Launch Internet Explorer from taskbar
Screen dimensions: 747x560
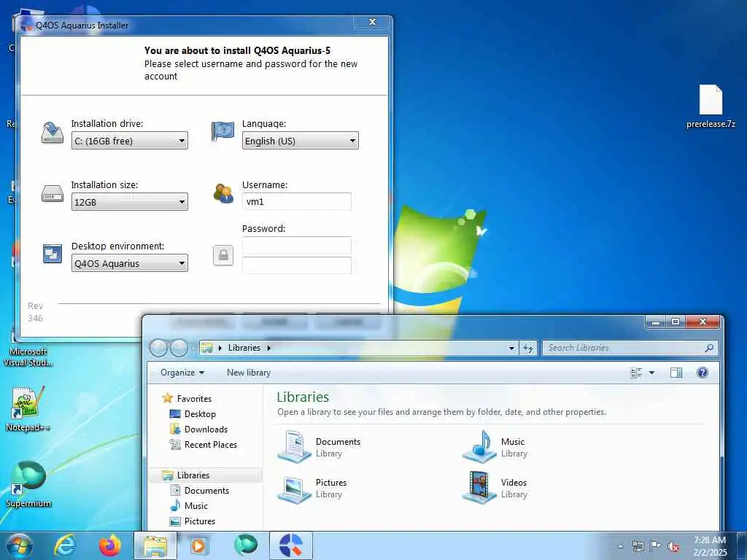64,545
